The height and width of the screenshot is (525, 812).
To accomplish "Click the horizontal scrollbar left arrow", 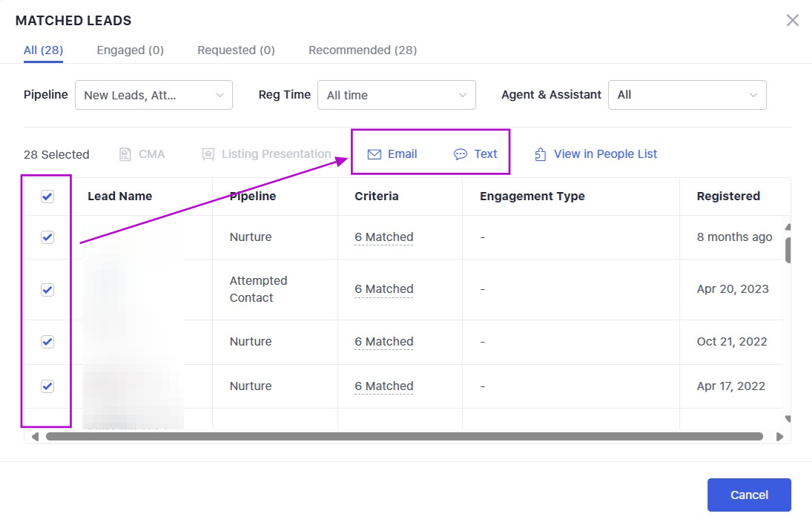I will tap(35, 437).
